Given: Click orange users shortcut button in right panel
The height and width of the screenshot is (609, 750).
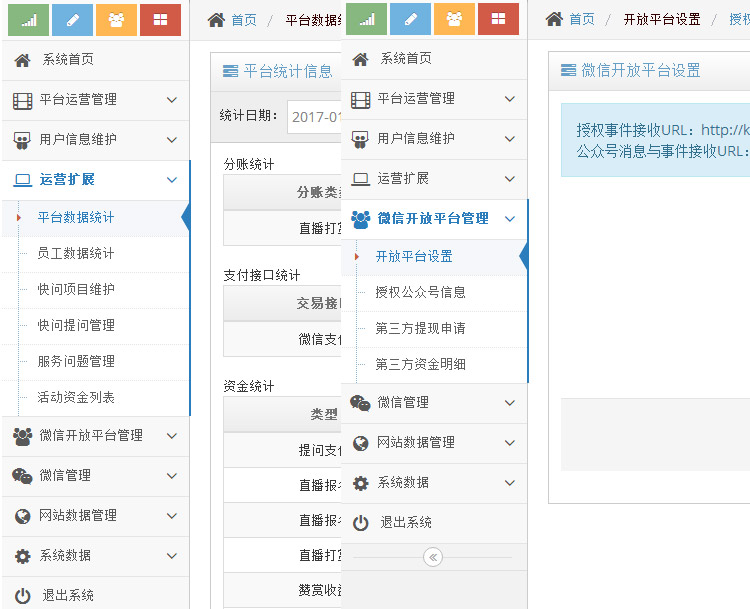Looking at the screenshot, I should pyautogui.click(x=454, y=19).
